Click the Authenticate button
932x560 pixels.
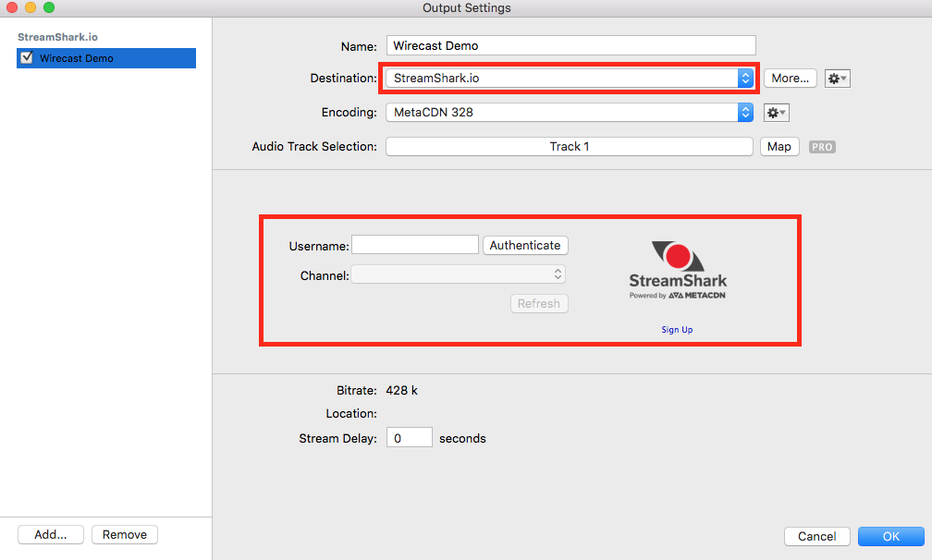525,245
